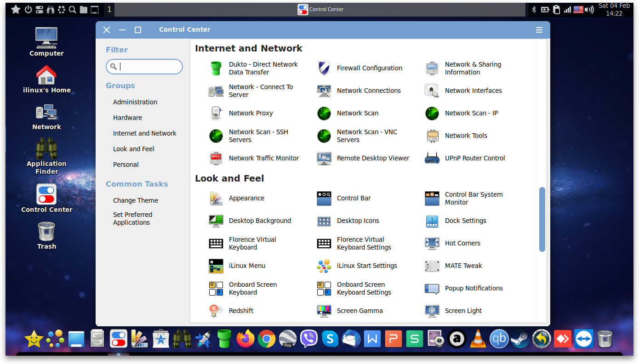Open Desktop Background settings

250,221
